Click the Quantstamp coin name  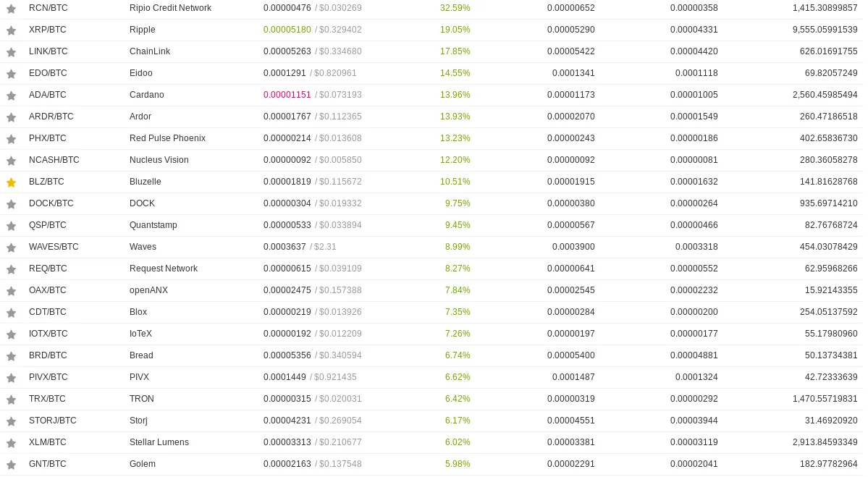(153, 225)
